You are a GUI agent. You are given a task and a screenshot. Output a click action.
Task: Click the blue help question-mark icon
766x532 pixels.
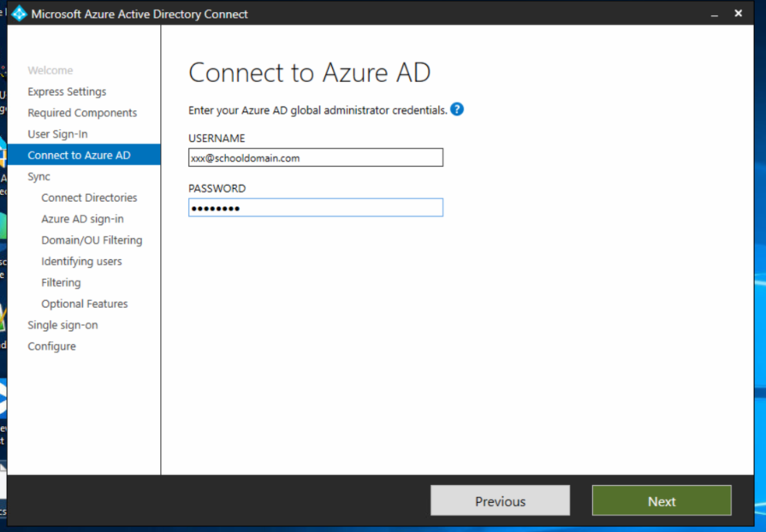[x=457, y=109]
